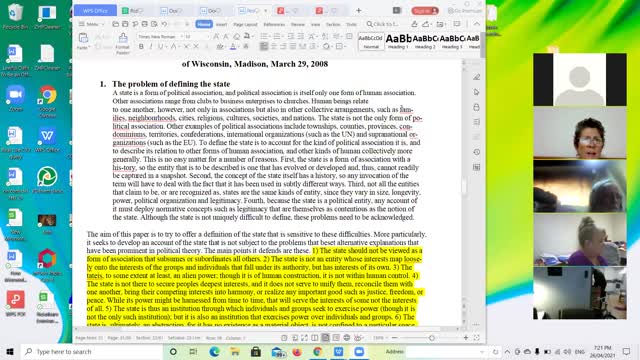This screenshot has width=640, height=360.
Task: Select the Normal style
Action: click(371, 41)
